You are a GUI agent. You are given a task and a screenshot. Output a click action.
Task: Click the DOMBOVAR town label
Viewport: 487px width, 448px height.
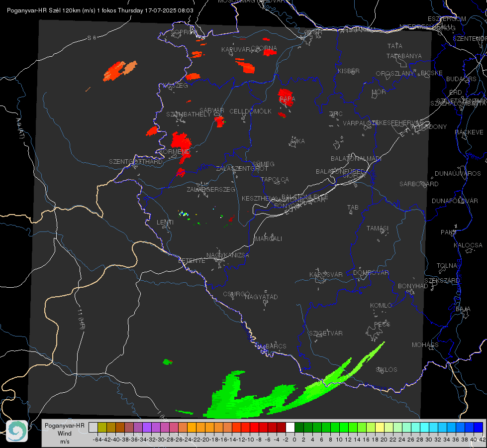click(371, 273)
